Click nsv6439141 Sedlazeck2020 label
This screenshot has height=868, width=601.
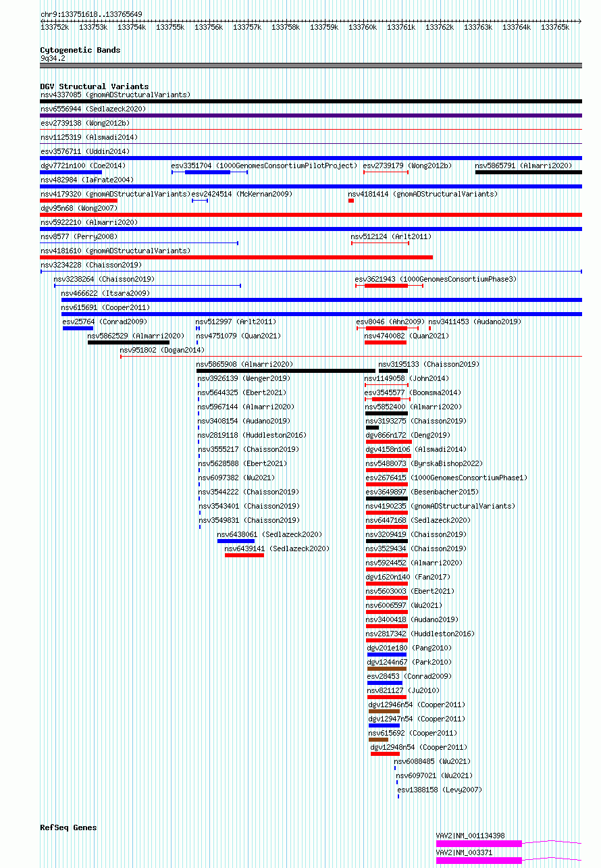[277, 549]
